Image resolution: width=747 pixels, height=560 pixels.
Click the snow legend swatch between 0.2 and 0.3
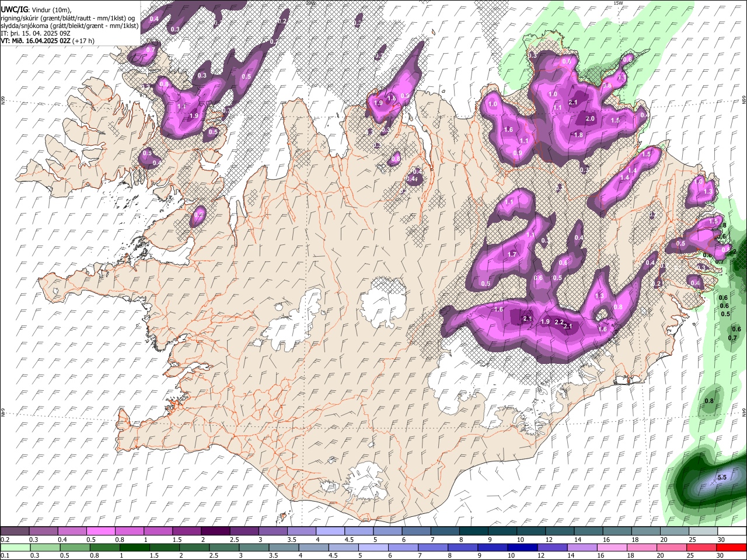(15, 531)
